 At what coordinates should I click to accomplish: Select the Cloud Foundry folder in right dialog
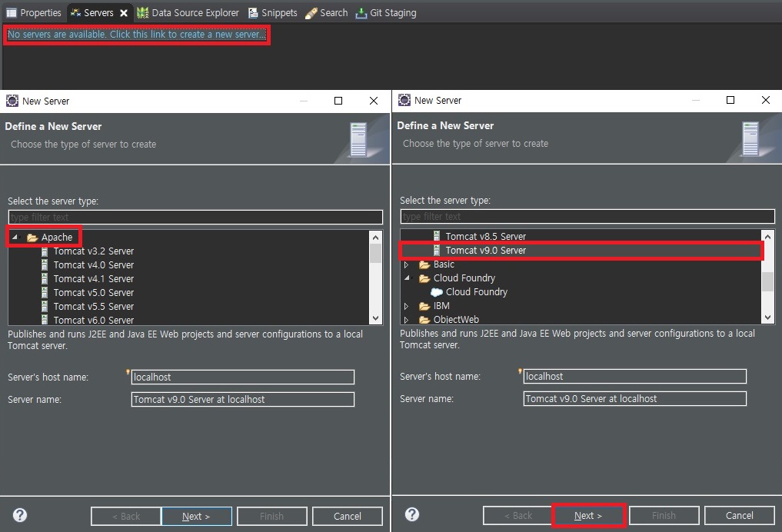pos(464,278)
